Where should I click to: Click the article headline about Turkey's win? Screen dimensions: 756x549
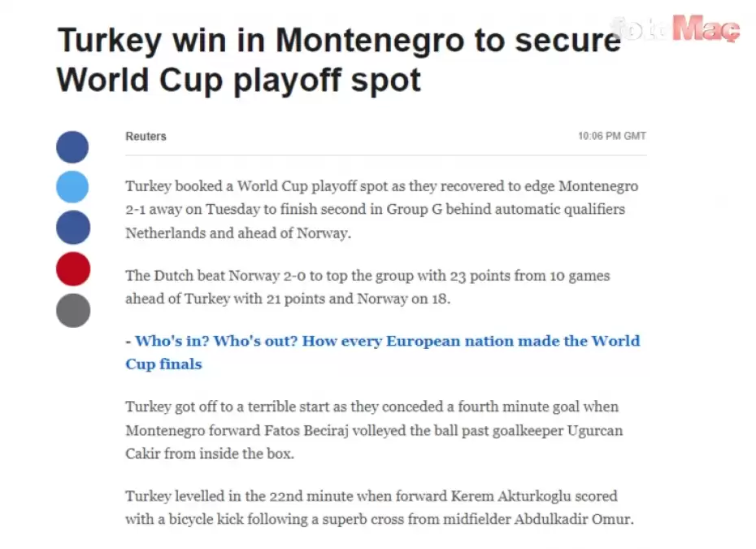click(338, 59)
